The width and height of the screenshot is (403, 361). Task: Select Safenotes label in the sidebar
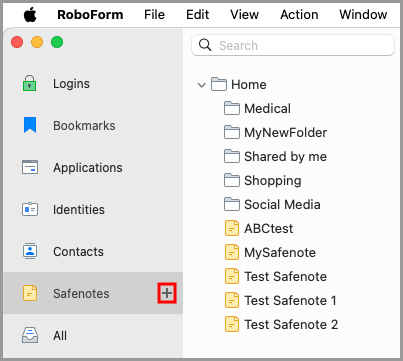coord(81,294)
